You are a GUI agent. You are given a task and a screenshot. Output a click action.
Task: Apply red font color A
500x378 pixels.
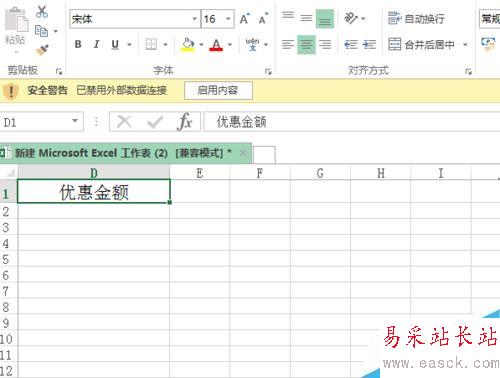(x=216, y=44)
